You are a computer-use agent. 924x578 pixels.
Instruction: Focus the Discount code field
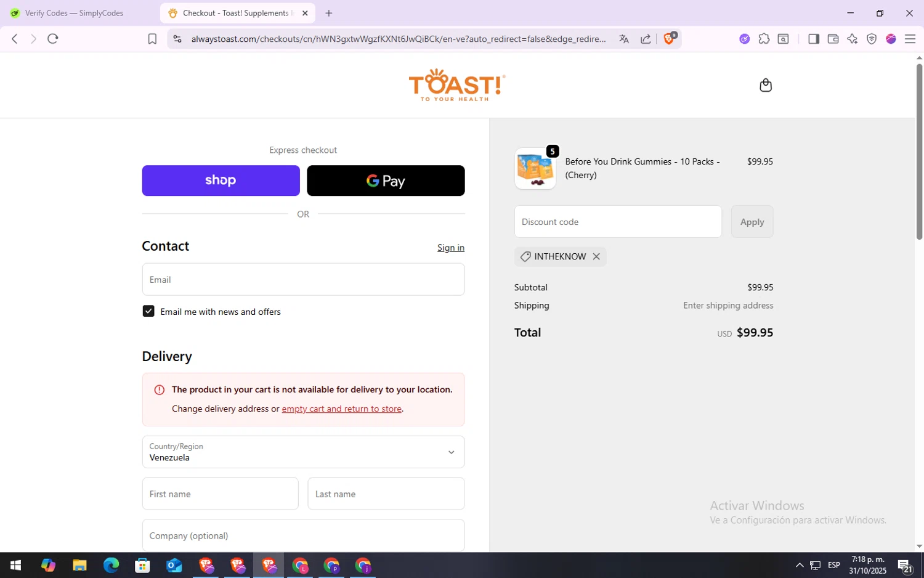pos(618,222)
